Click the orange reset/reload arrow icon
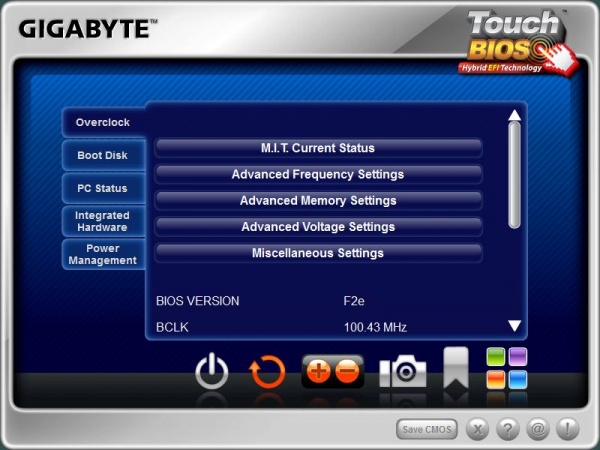The height and width of the screenshot is (450, 600). pos(267,372)
